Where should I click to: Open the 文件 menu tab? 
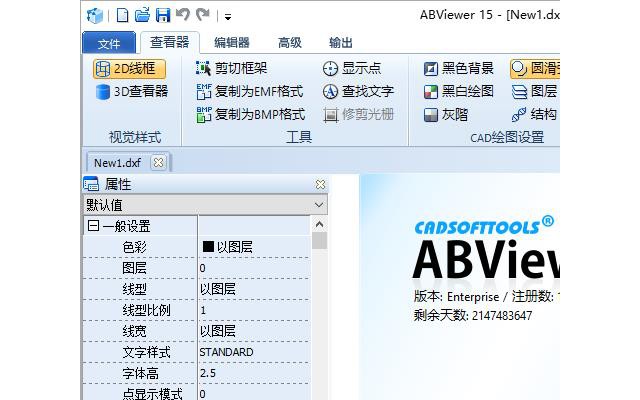(x=109, y=43)
